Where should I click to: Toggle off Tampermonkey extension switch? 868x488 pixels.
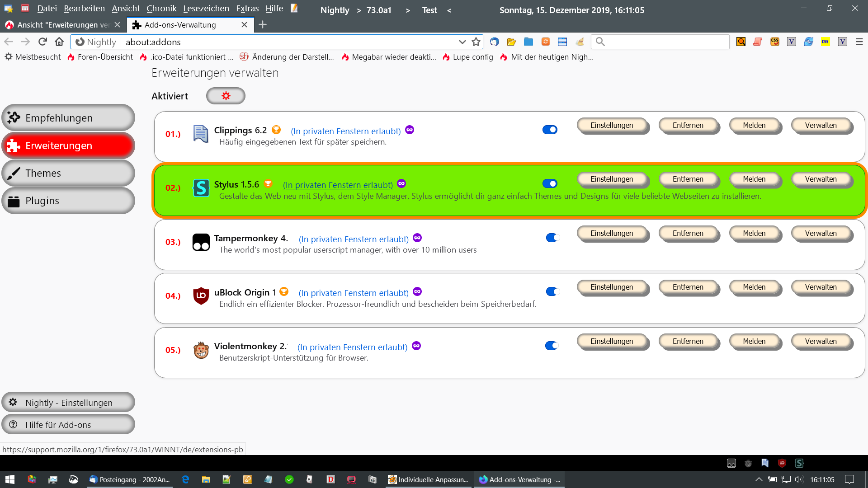point(552,238)
